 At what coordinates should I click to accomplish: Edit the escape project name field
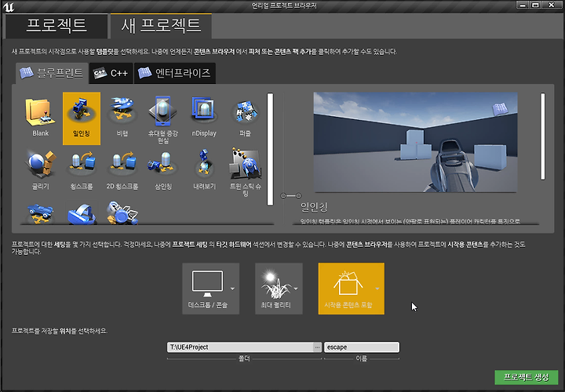click(362, 347)
